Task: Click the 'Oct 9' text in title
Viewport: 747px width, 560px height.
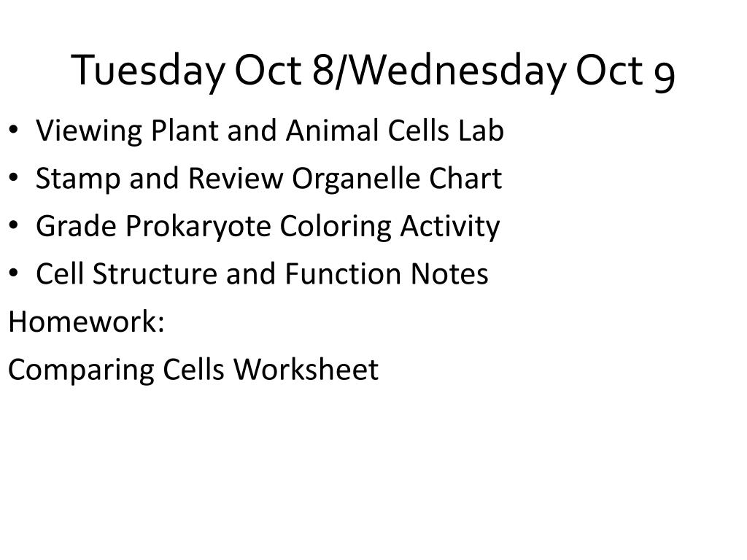Action: coord(625,71)
